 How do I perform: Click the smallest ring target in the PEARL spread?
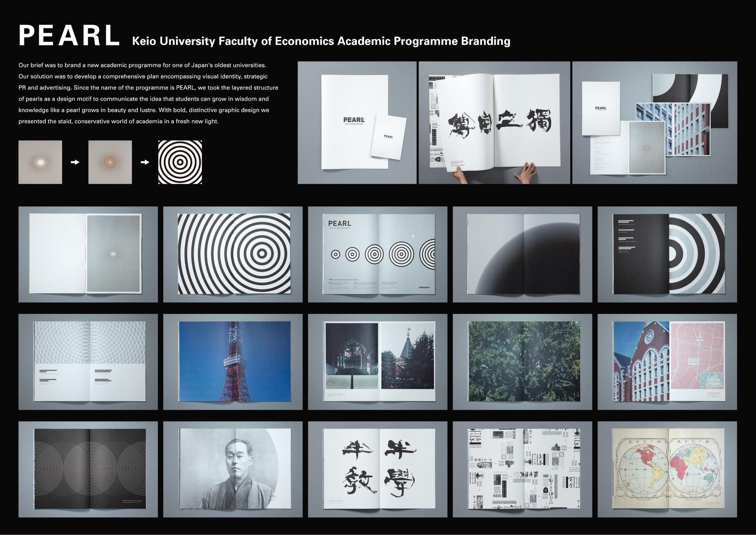point(336,254)
